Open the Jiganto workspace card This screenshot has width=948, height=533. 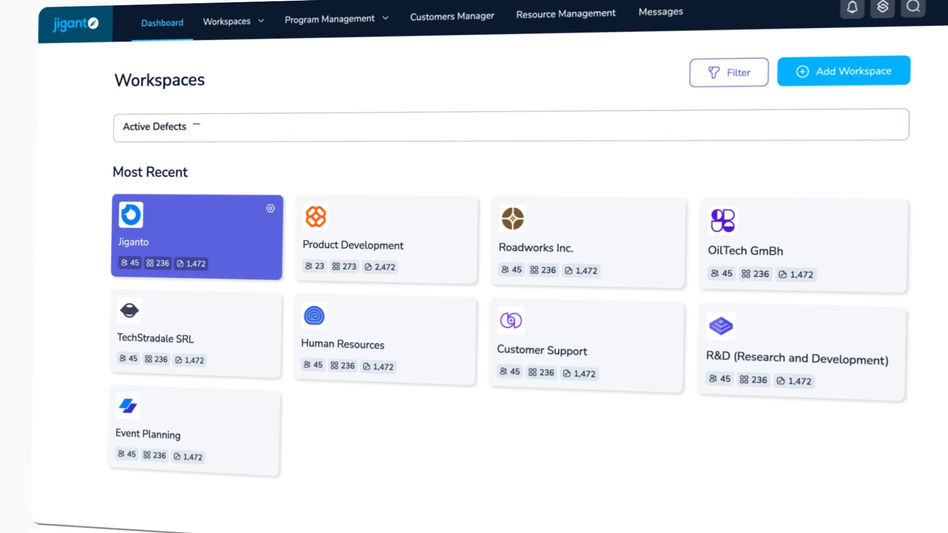click(x=197, y=237)
